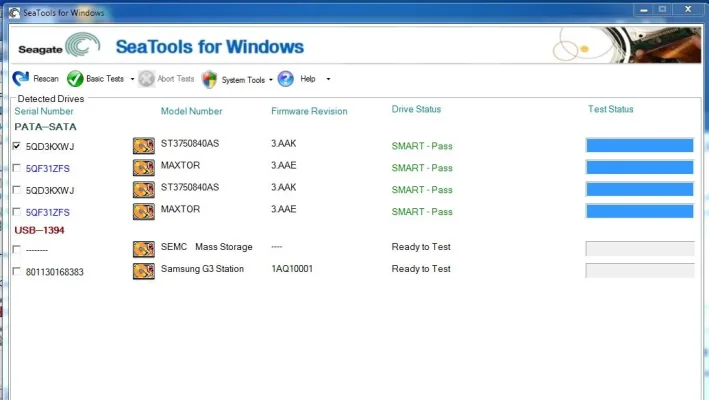Open the Help menu label
The width and height of the screenshot is (709, 400).
308,79
